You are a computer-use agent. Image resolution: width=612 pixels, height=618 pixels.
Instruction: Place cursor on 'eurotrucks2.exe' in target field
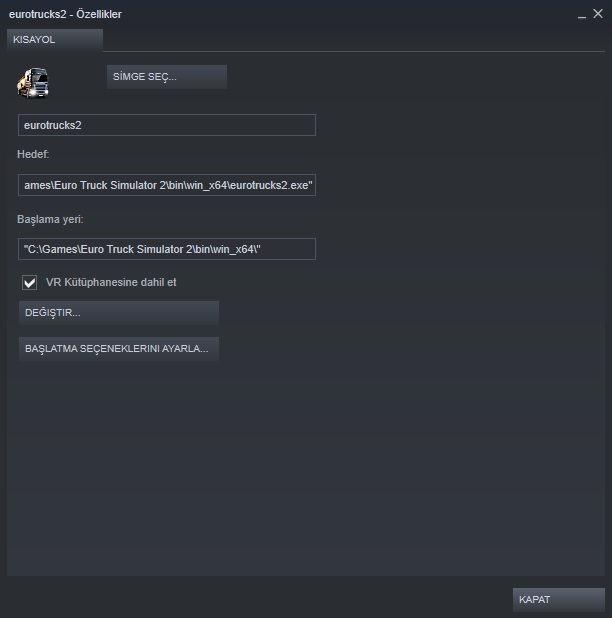269,185
